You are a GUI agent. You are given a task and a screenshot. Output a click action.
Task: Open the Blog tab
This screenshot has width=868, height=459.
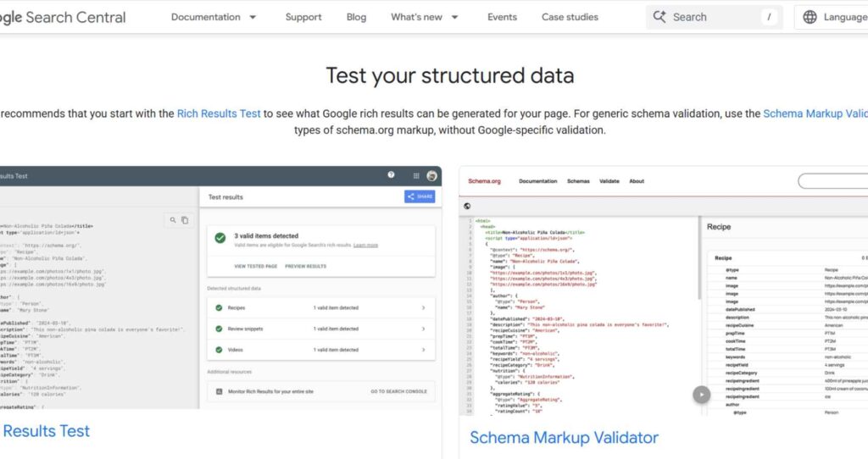357,17
